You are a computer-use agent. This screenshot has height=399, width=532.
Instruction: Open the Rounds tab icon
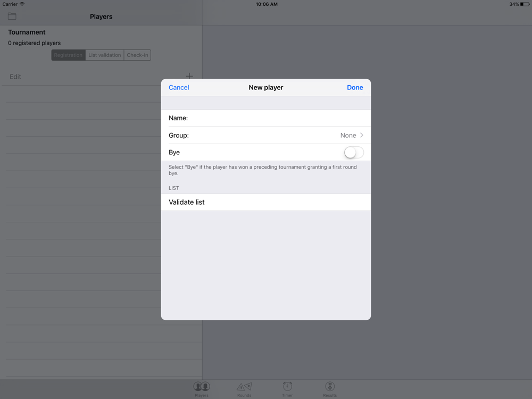(244, 389)
